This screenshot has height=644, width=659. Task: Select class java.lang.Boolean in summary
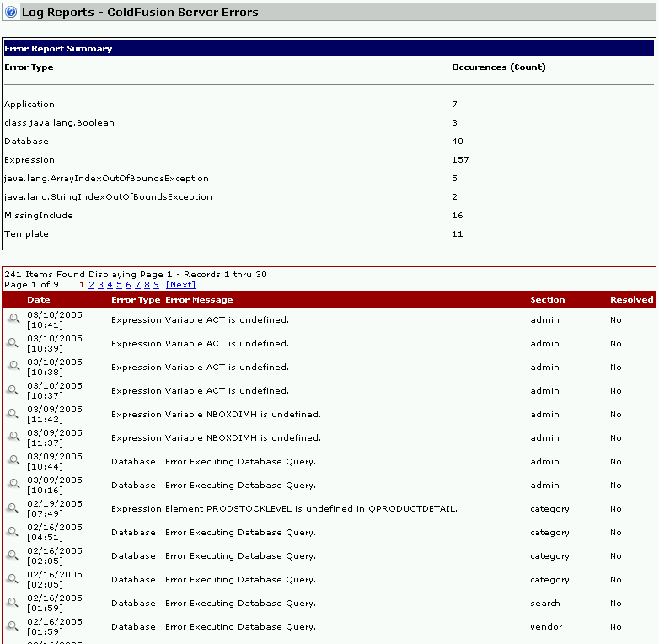pyautogui.click(x=59, y=123)
